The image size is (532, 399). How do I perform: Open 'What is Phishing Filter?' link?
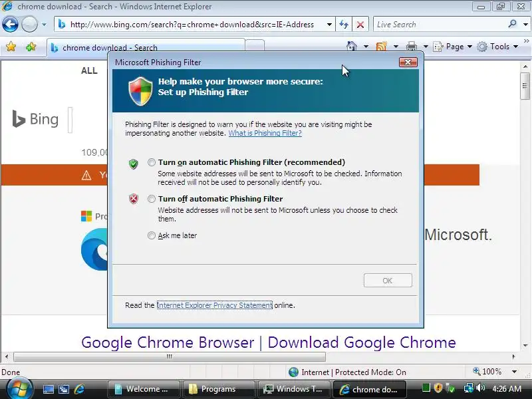(x=265, y=133)
